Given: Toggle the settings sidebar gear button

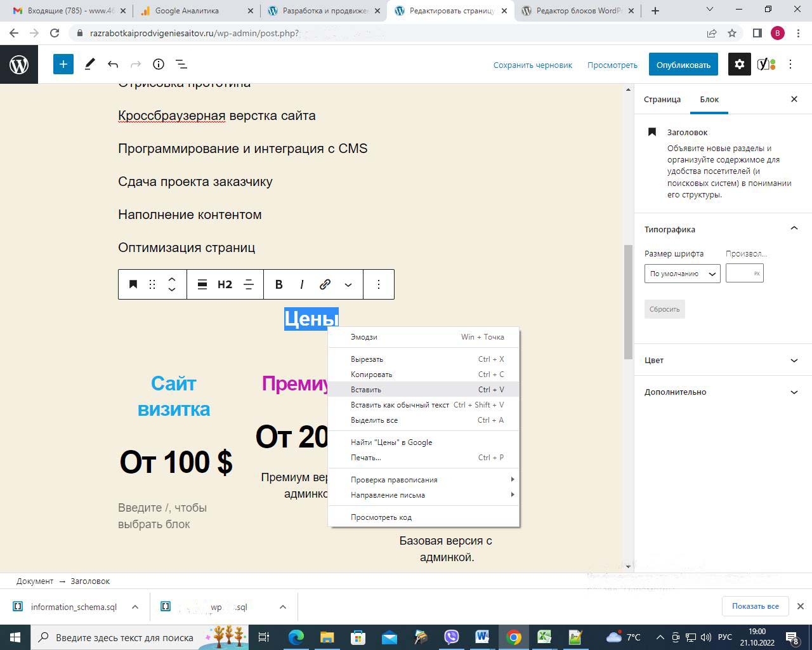Looking at the screenshot, I should (x=739, y=64).
